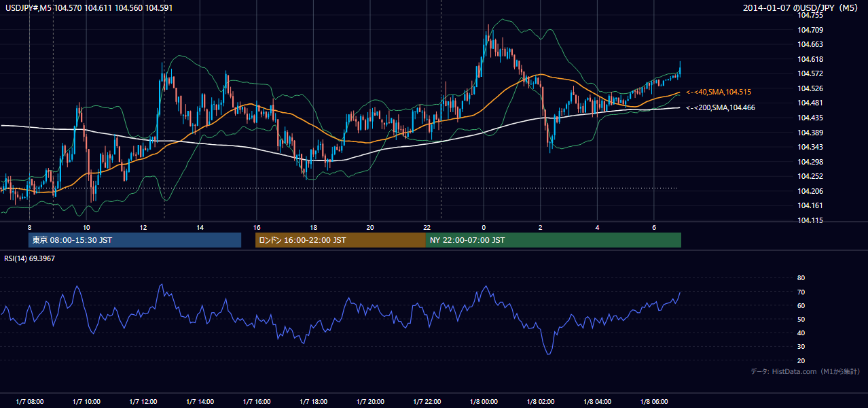Click the orange 40 SMA label 104.515
Screen dimensions: 868x408
coord(719,92)
